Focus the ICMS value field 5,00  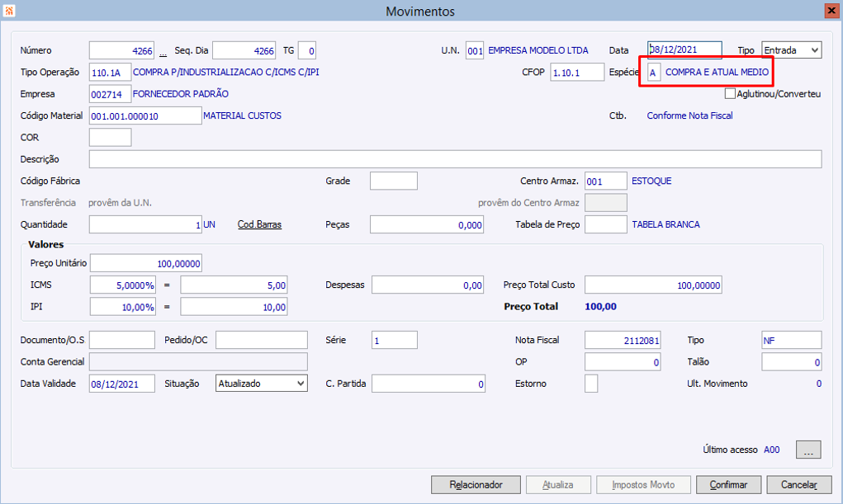234,285
